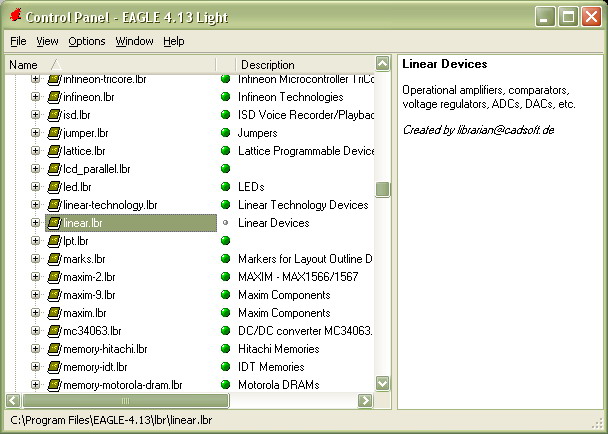Screen dimensions: 608x434
Task: Click the mc34063.lbr library book icon
Action: (x=54, y=331)
